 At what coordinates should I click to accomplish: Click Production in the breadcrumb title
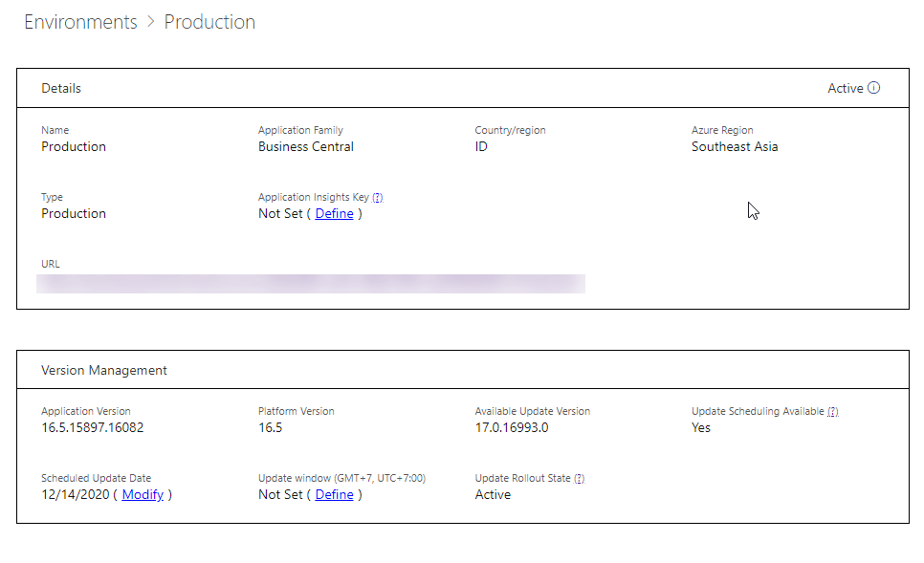point(209,22)
